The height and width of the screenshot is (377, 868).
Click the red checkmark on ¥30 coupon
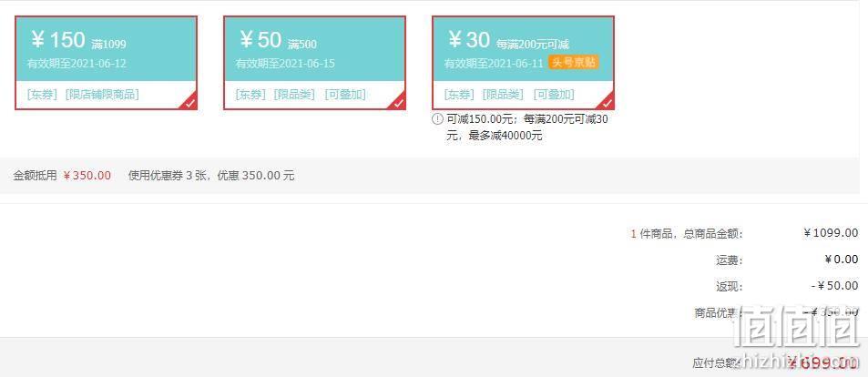[x=608, y=103]
